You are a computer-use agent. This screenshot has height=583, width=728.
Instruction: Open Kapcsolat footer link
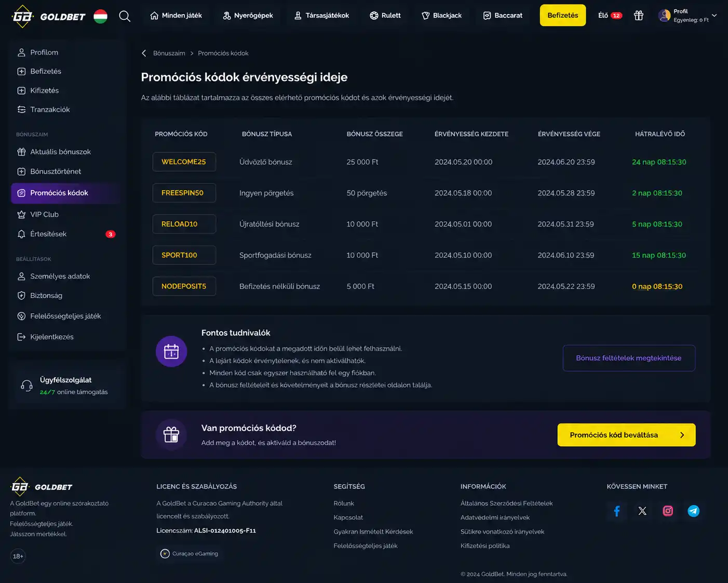click(x=348, y=518)
